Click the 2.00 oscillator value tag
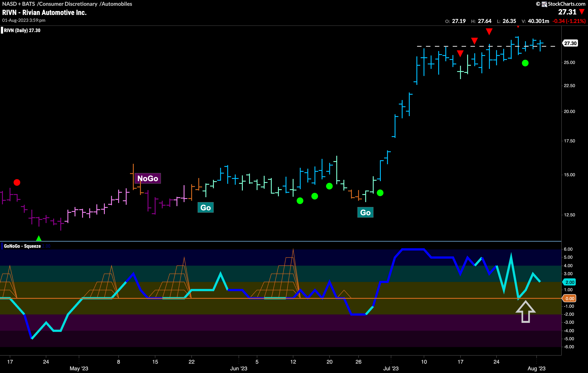Viewport: 588px width, 373px height. coord(570,282)
